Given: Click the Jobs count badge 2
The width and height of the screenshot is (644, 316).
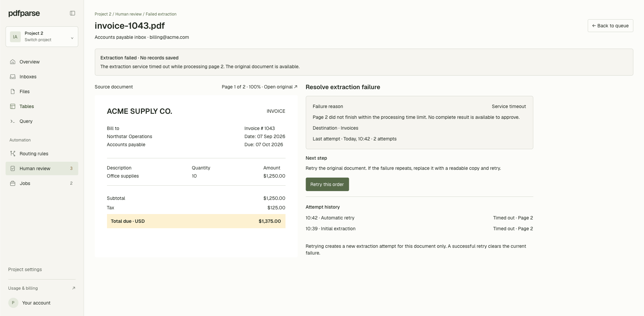Looking at the screenshot, I should click(71, 183).
